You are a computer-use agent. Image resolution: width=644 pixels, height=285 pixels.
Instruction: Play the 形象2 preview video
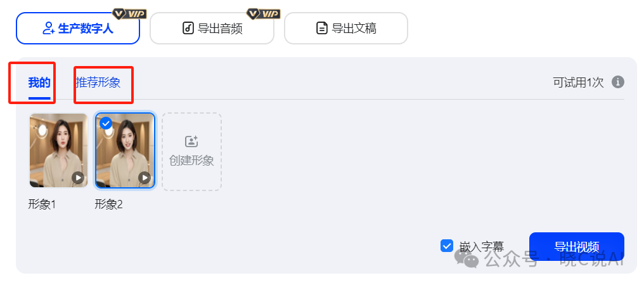(x=145, y=178)
